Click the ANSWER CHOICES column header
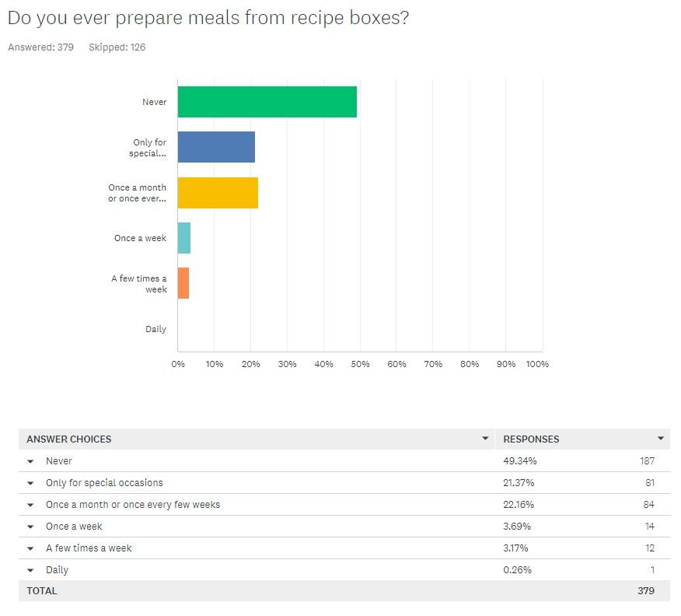 tap(69, 439)
